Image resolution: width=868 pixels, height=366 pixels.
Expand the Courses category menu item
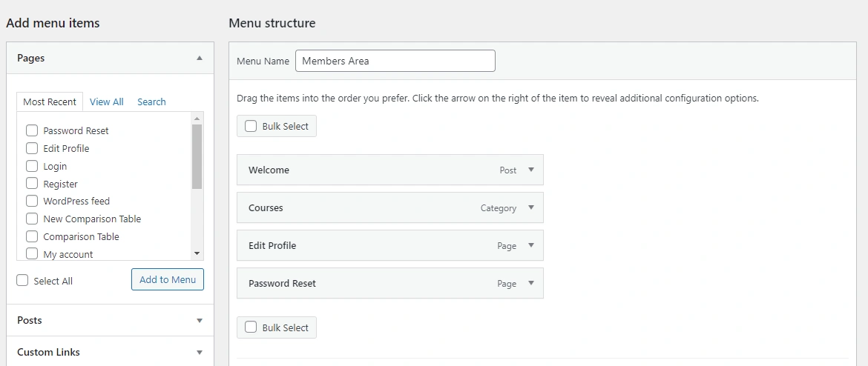[x=531, y=207]
